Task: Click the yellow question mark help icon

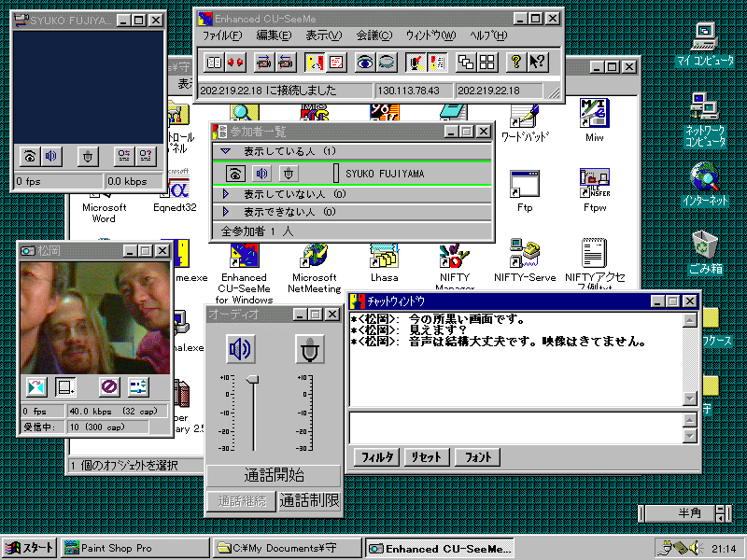Action: tap(516, 63)
